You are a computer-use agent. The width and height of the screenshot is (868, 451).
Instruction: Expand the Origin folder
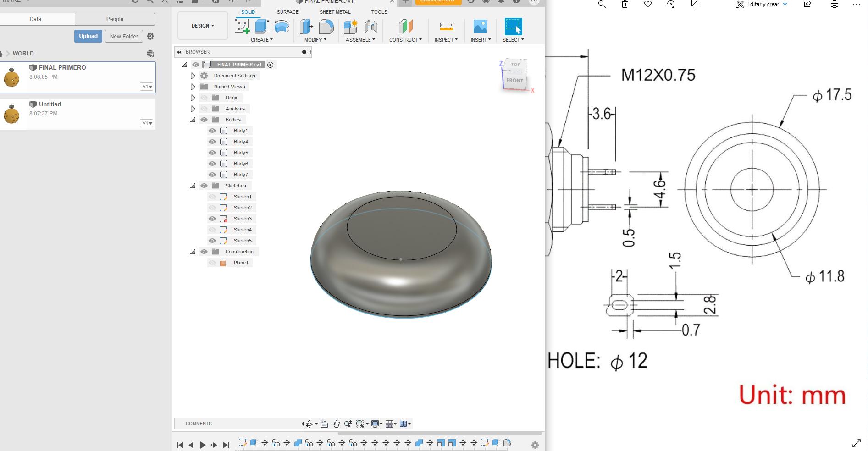coord(193,98)
